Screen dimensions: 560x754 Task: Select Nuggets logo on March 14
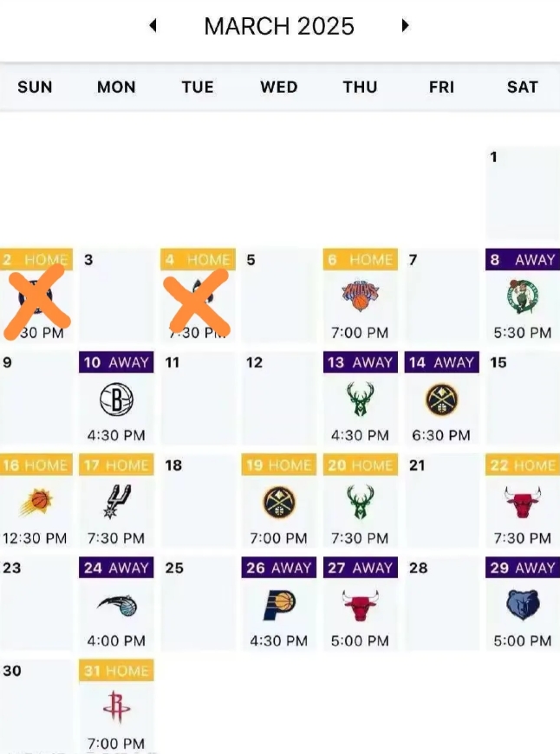click(x=441, y=400)
